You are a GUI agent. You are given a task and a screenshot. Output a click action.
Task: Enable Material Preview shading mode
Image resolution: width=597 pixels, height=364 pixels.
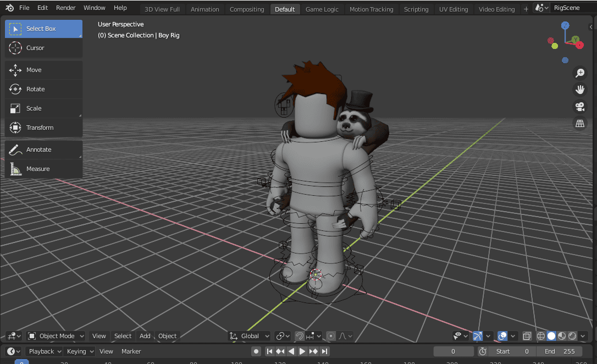561,336
